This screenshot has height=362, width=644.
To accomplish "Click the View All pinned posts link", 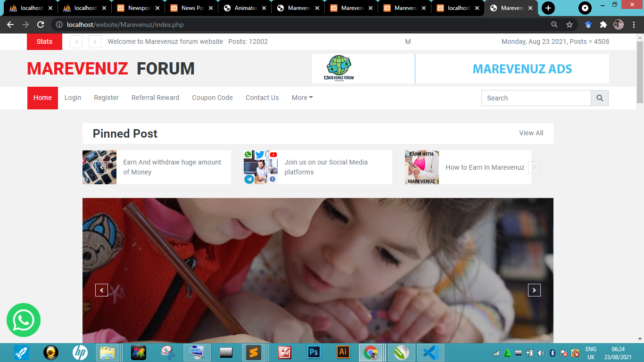I will coord(531,133).
